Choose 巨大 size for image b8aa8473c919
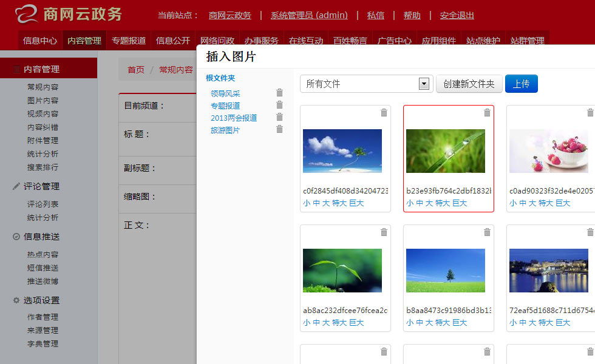Screen dimensions: 595x364 [460, 323]
